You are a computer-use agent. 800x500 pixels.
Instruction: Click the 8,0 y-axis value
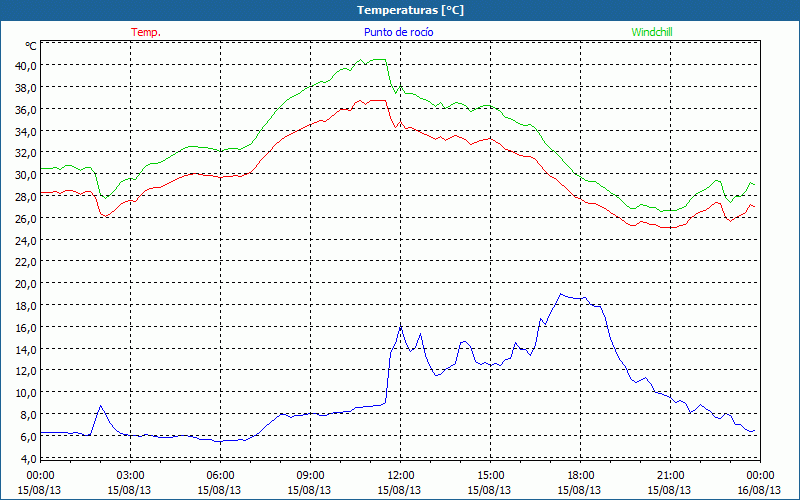click(x=28, y=415)
